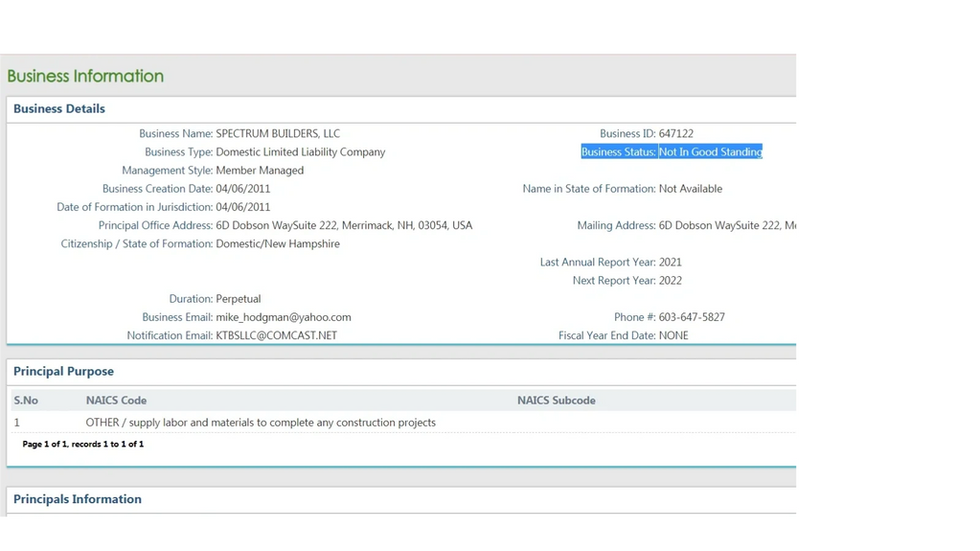Select the NAICS Subcode column header
Image resolution: width=980 pixels, height=551 pixels.
pos(556,401)
